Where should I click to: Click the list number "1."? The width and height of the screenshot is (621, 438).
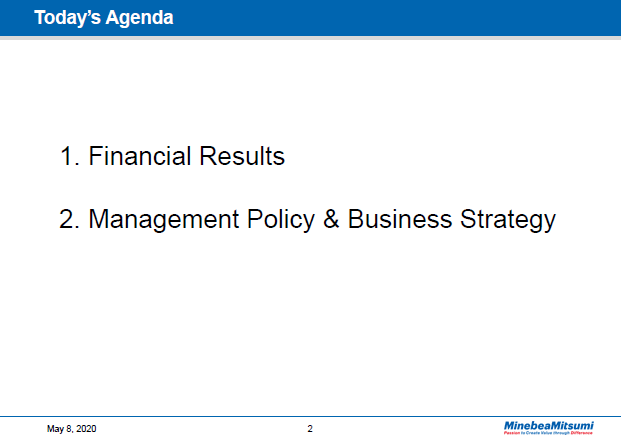pyautogui.click(x=70, y=157)
